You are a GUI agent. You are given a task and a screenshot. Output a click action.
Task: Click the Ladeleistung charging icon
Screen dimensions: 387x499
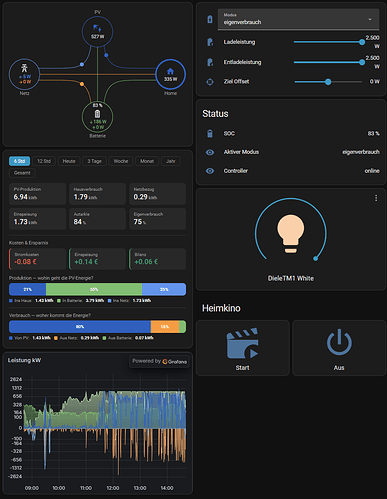210,42
